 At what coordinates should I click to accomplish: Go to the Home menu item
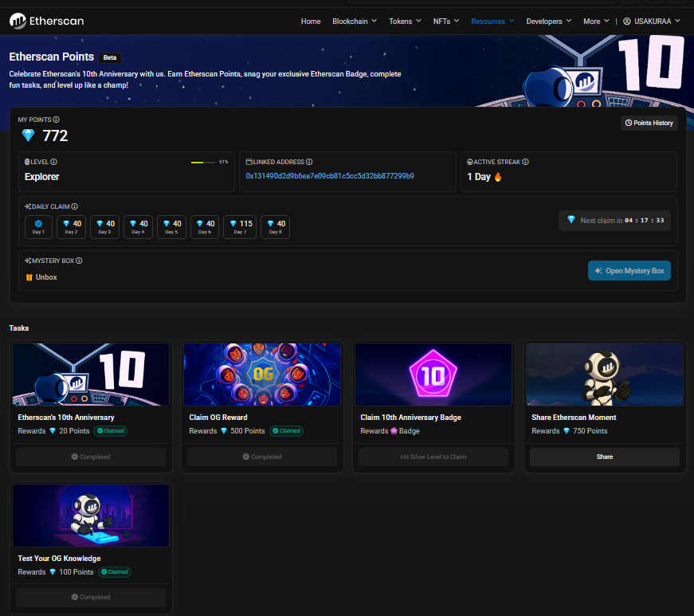tap(311, 22)
